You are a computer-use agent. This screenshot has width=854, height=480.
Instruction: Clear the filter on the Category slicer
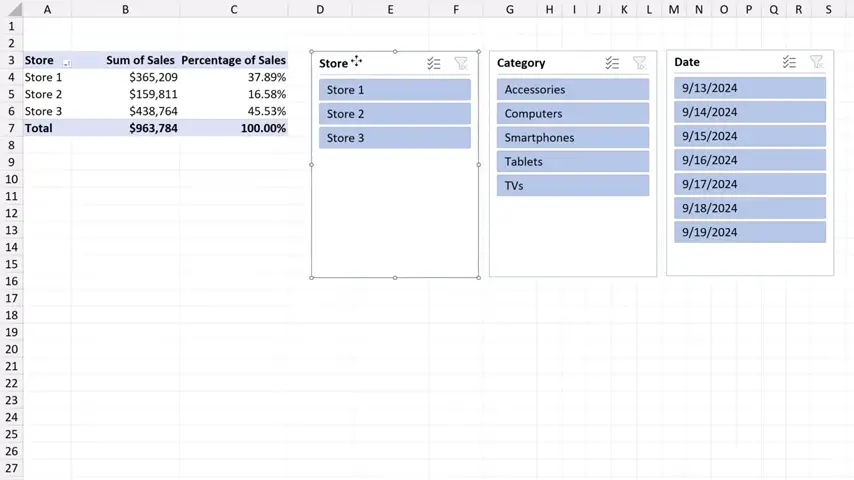coord(639,63)
